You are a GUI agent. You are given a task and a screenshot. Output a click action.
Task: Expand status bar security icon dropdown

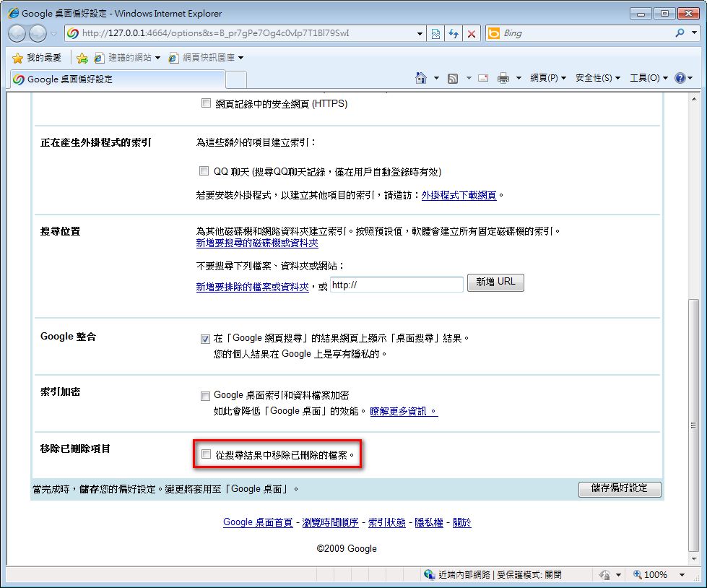coord(618,575)
